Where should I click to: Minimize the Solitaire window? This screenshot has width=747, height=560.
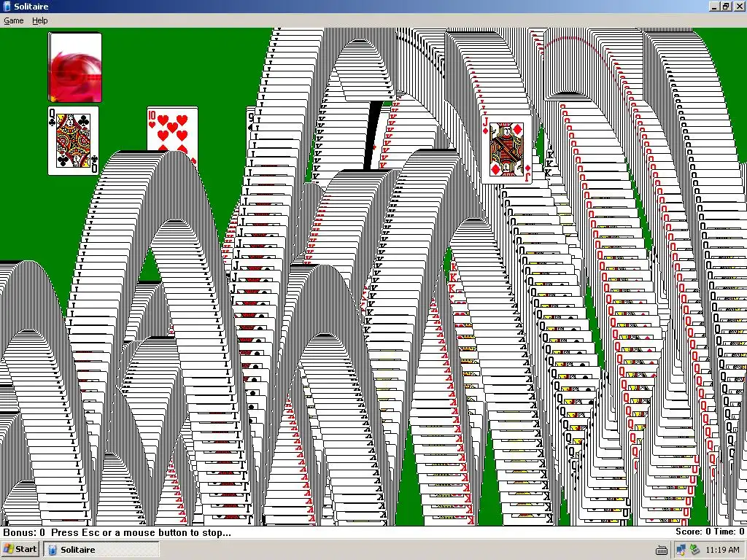(714, 6)
